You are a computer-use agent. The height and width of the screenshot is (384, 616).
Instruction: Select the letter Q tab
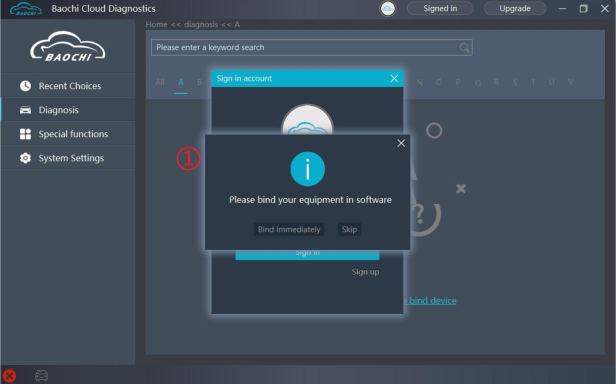478,83
